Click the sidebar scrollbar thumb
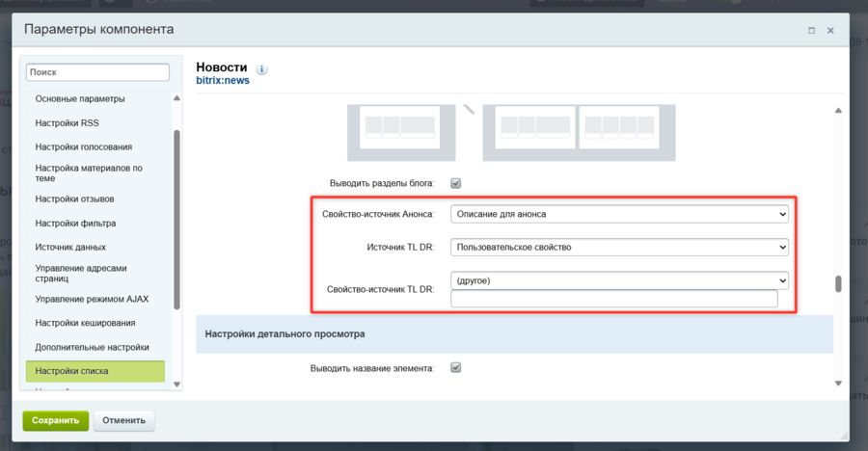The height and width of the screenshot is (451, 868). pos(176,220)
